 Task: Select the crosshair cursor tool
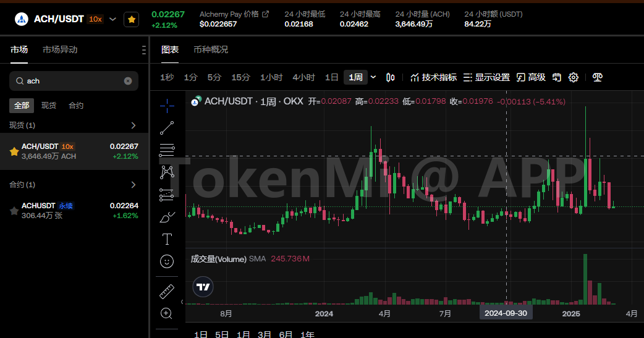pyautogui.click(x=167, y=106)
